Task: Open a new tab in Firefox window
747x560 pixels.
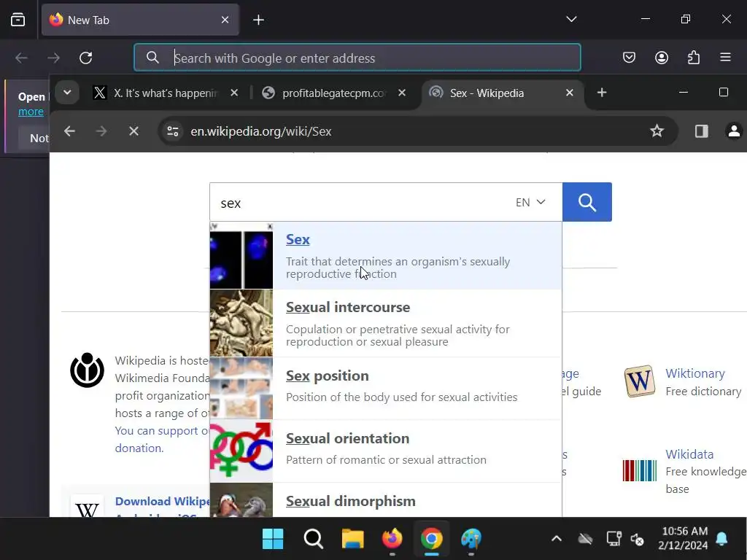Action: [x=258, y=20]
